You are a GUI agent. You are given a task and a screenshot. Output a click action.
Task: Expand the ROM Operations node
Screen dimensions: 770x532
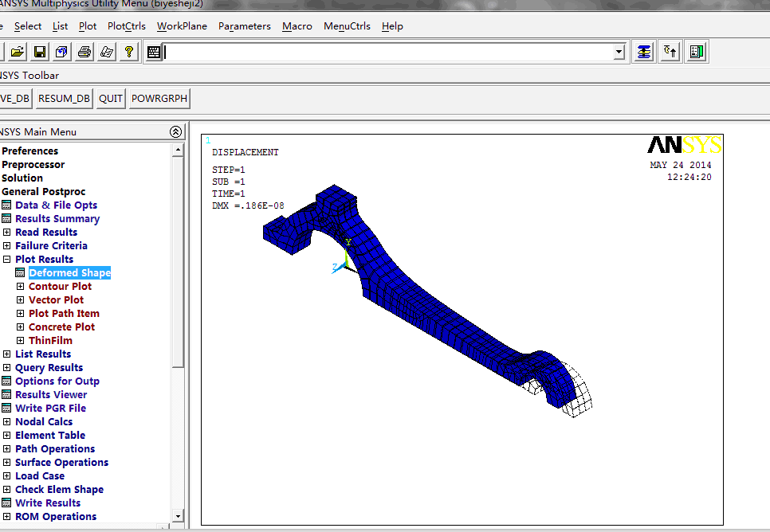click(x=7, y=516)
